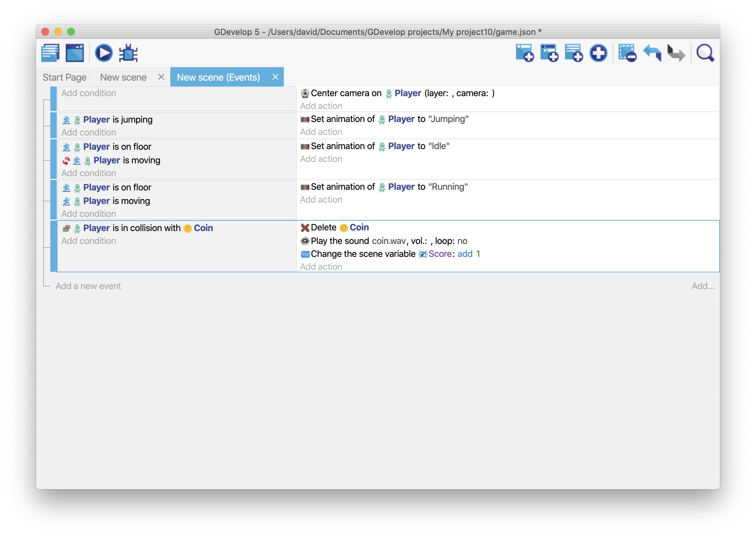Viewport: 756px width, 537px height.
Task: Click the delete selection toolbar icon
Action: pyautogui.click(x=627, y=53)
